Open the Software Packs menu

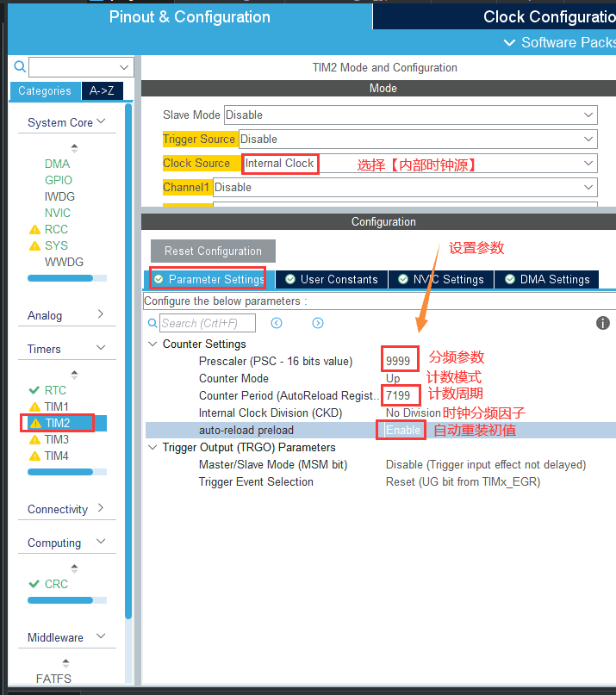coord(560,42)
